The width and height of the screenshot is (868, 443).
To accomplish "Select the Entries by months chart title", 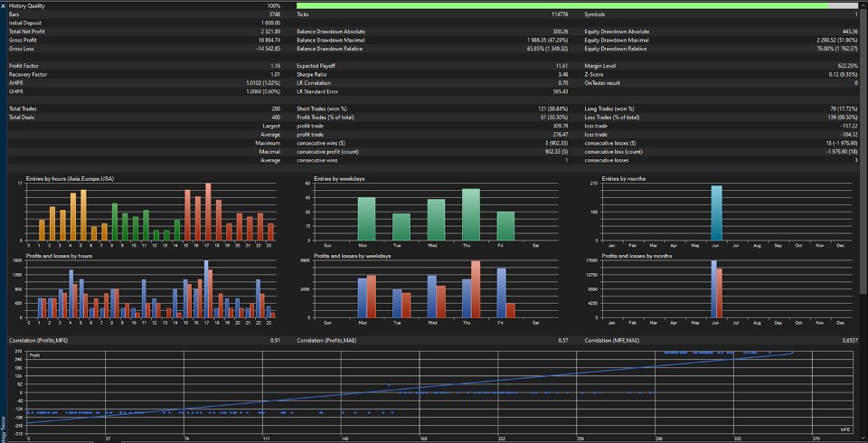I will point(624,179).
